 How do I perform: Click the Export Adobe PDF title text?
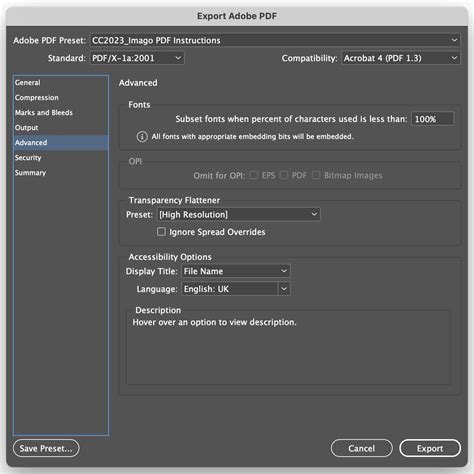(237, 16)
